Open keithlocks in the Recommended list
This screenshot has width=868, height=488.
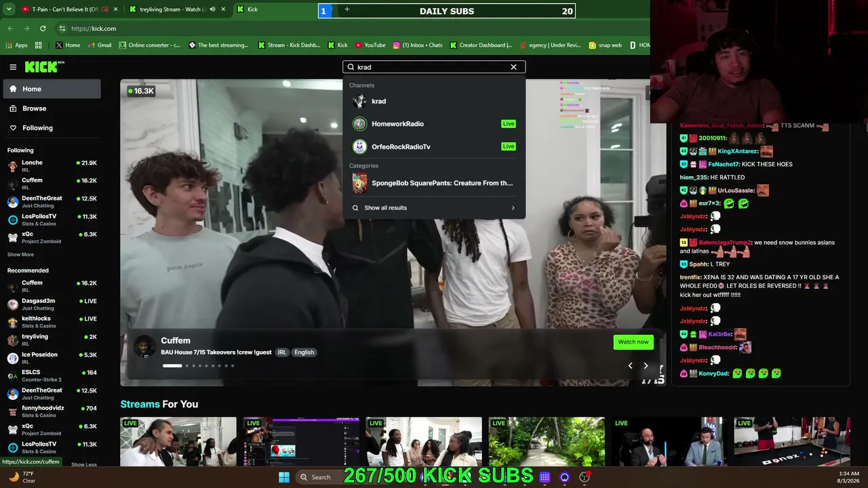[52, 321]
